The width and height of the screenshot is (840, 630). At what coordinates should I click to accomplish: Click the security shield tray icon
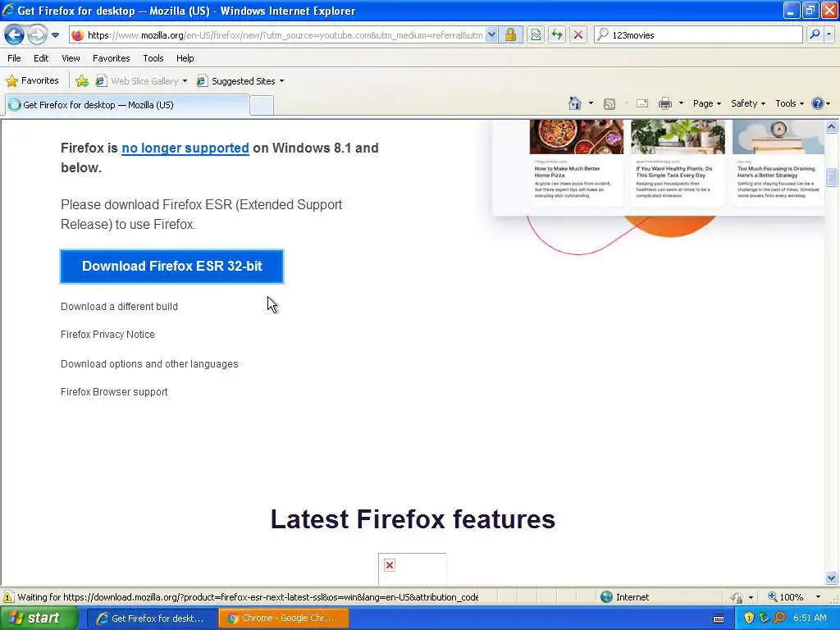coord(749,619)
